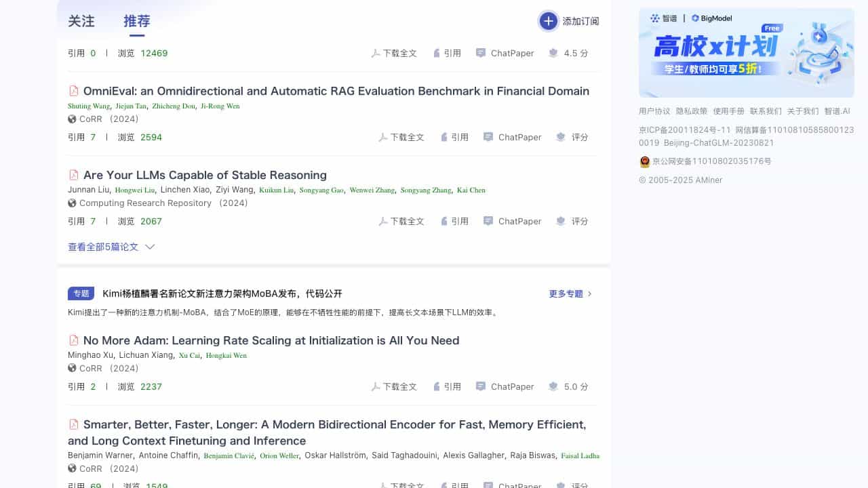Click the police badge icon beside 京公网安备
This screenshot has height=488, width=868.
tap(645, 161)
